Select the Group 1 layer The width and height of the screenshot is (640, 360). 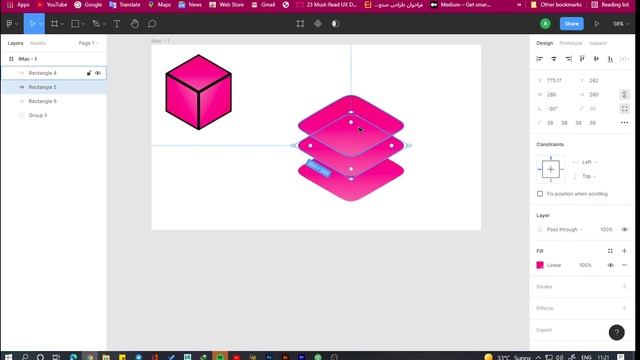point(54,115)
